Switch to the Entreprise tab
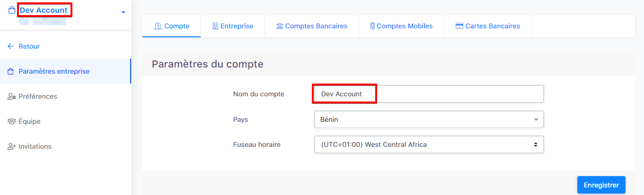Image resolution: width=644 pixels, height=195 pixels. click(x=233, y=26)
